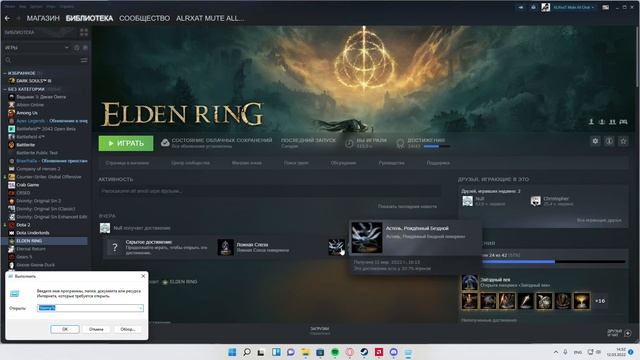Click the play time clock icon
The width and height of the screenshot is (640, 360).
point(349,143)
